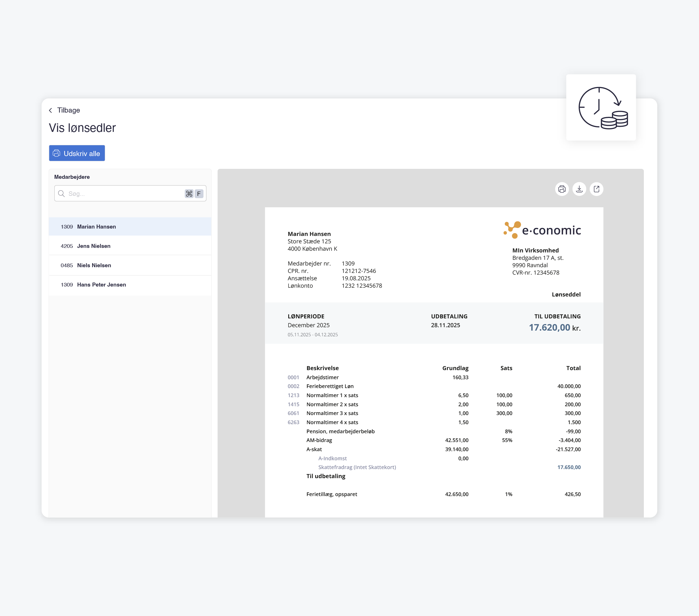Click the command key shortcut badge

point(189,194)
